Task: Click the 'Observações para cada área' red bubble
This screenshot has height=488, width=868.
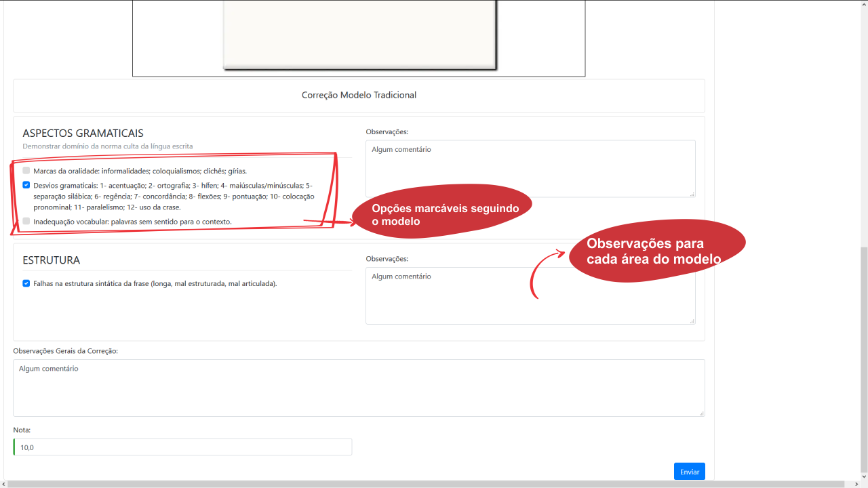Action: [655, 251]
